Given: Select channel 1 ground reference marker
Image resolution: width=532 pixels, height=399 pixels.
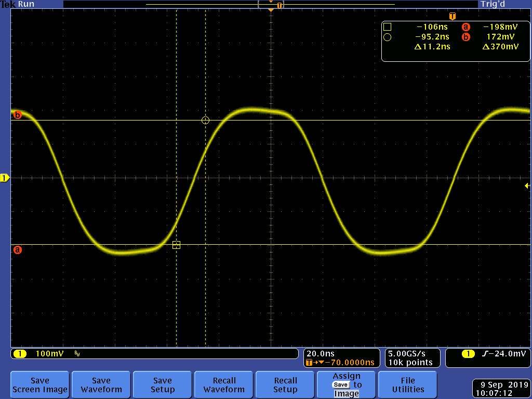Looking at the screenshot, I should (5, 178).
